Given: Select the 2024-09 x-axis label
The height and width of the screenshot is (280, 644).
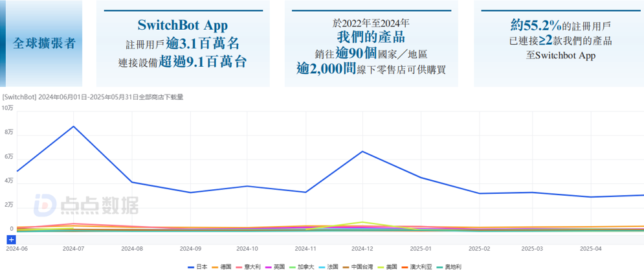Looking at the screenshot, I should click(x=190, y=249).
